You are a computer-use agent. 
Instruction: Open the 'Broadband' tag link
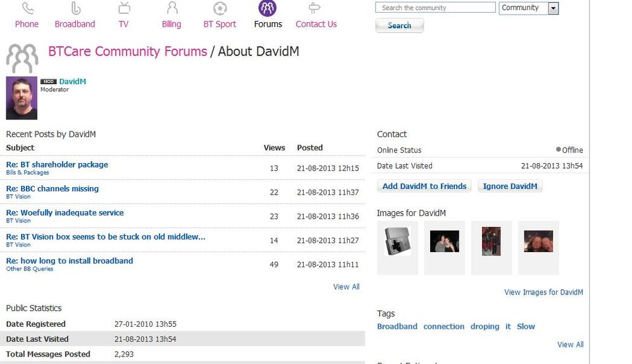point(397,327)
